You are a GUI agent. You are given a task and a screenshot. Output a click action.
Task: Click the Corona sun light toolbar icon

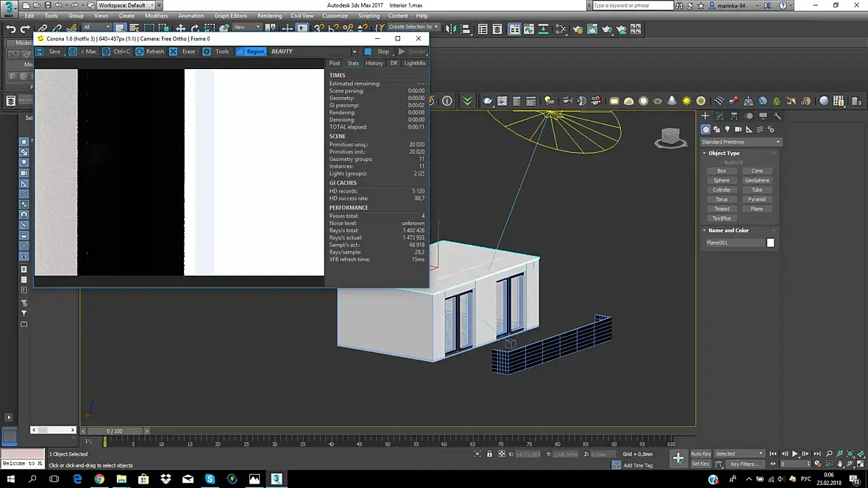[x=686, y=101]
